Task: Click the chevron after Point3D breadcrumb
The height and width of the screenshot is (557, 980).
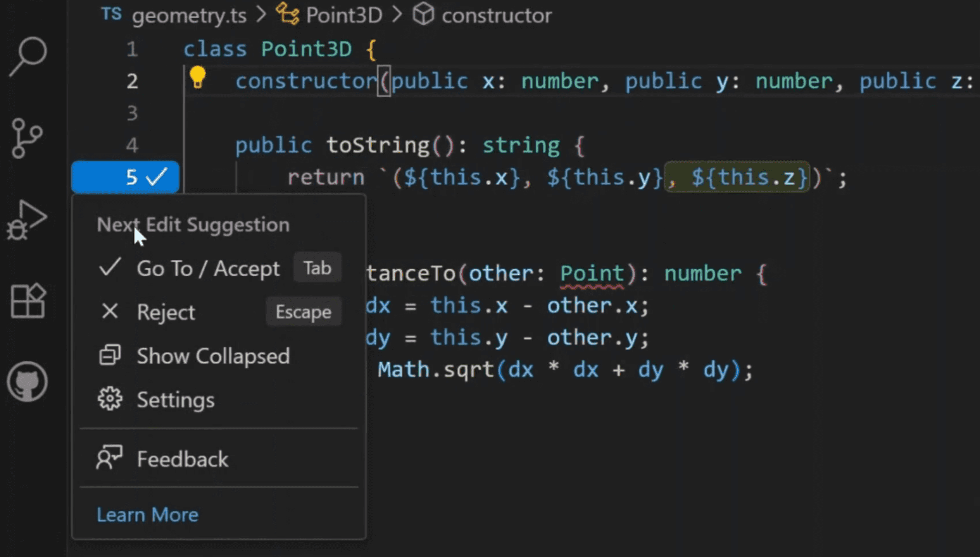Action: tap(397, 15)
